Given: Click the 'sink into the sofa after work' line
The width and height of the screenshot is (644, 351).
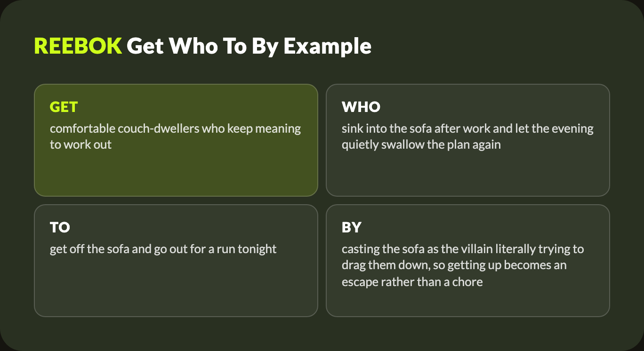Looking at the screenshot, I should coord(467,128).
